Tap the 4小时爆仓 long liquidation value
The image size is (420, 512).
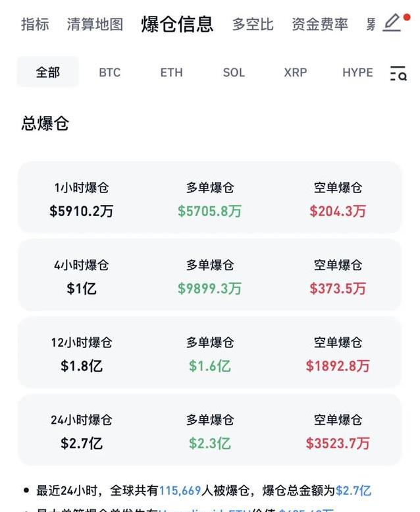[209, 289]
